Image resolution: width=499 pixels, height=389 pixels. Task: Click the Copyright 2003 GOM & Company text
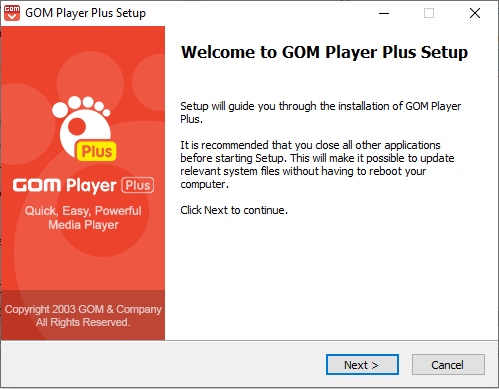(83, 309)
